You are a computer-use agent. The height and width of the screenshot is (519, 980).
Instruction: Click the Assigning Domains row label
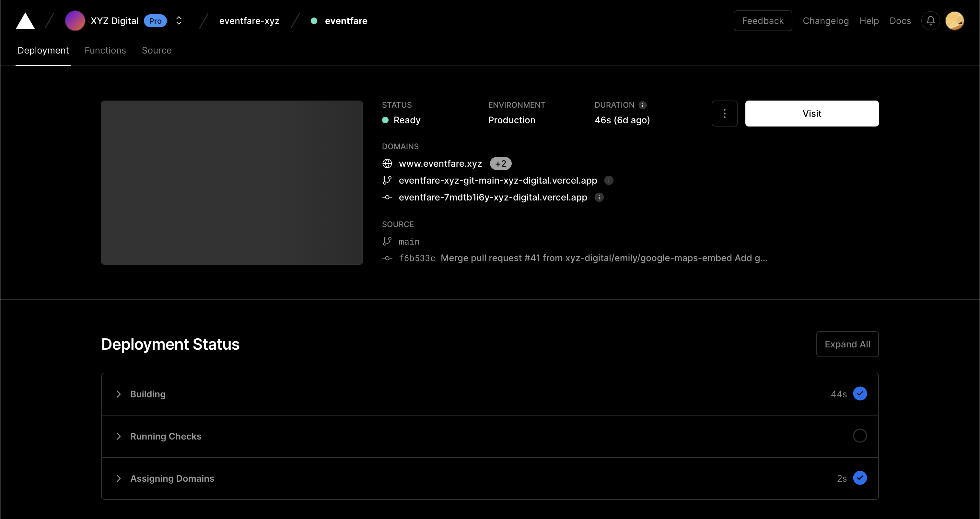[x=172, y=479]
